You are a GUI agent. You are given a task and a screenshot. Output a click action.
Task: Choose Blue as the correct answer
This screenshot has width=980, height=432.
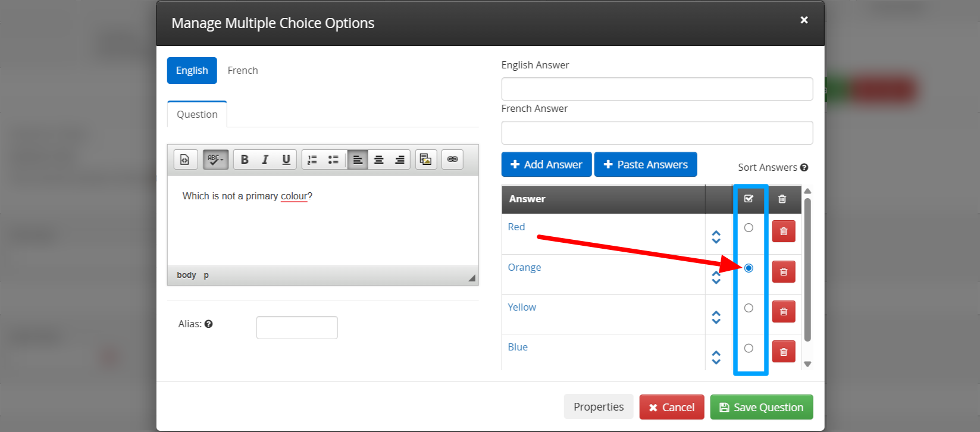749,348
